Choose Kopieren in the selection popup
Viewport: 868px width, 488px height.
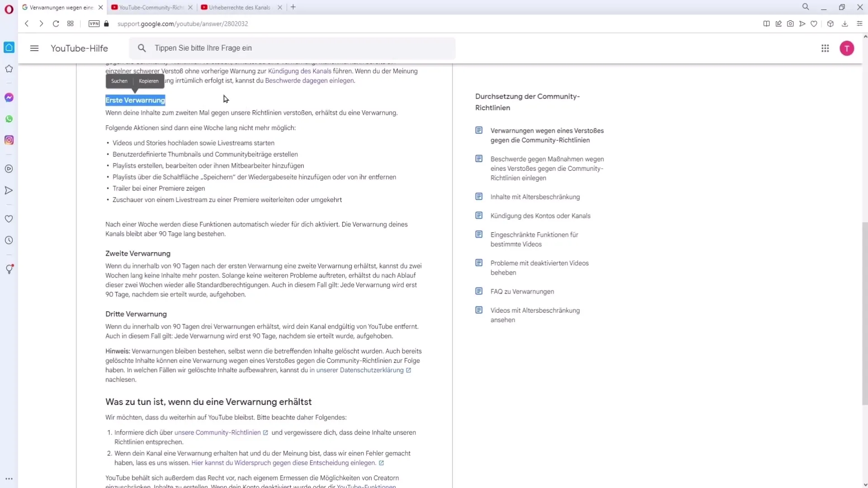149,81
